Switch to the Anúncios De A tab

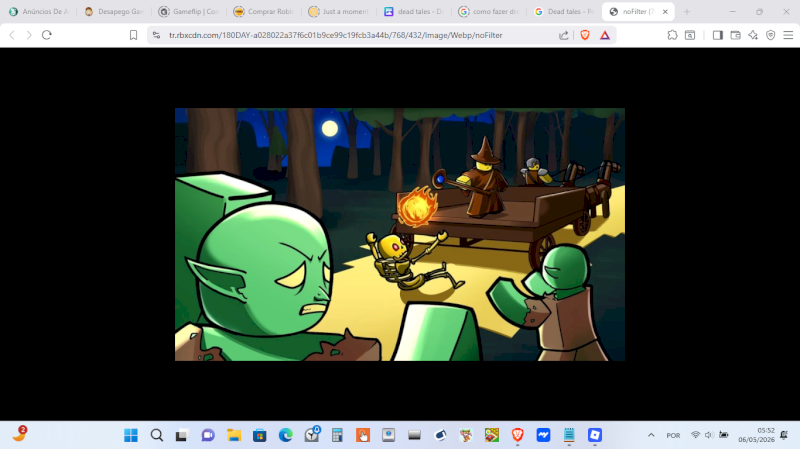click(39, 11)
